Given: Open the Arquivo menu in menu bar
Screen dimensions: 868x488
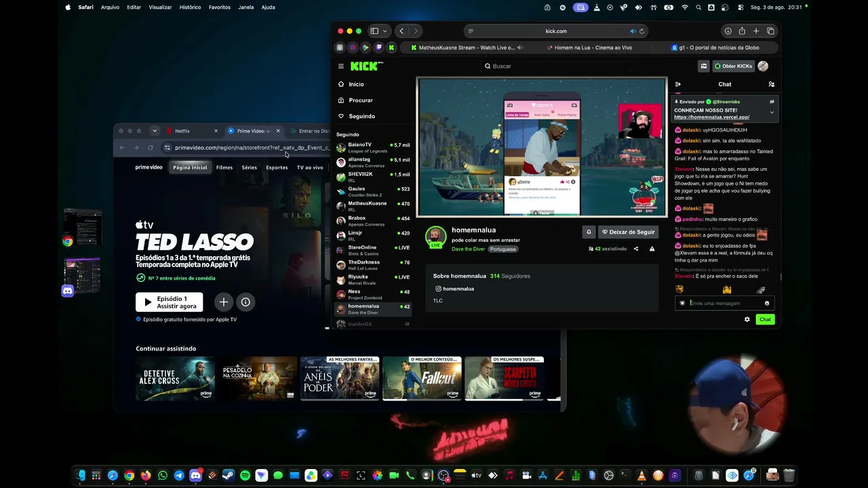Looking at the screenshot, I should [x=110, y=7].
